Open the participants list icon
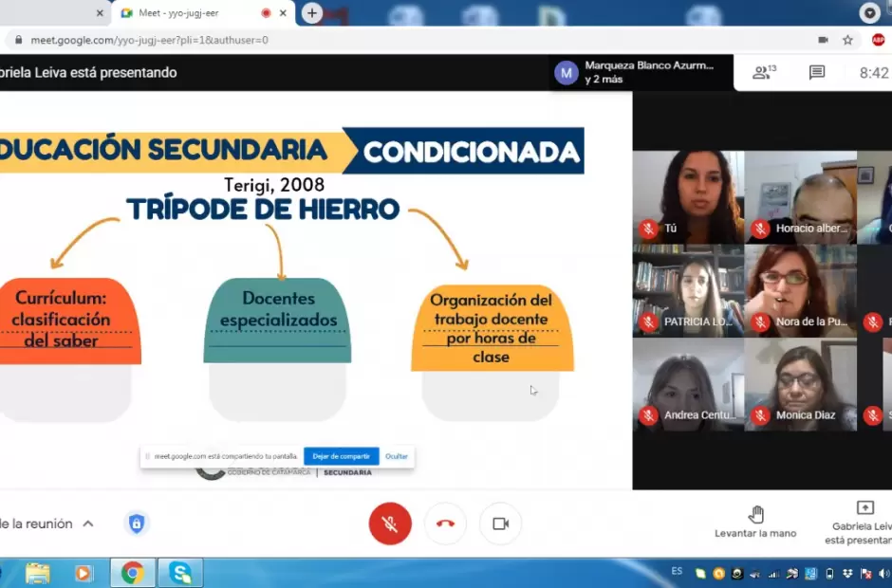 [x=763, y=73]
